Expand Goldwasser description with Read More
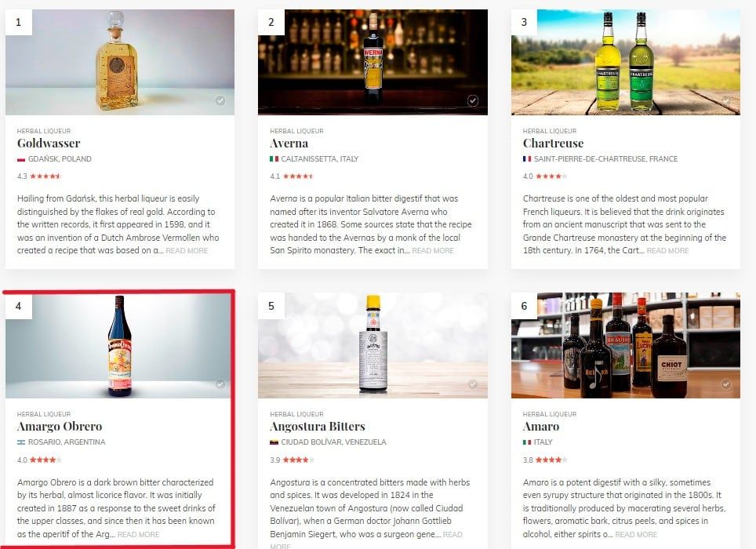The image size is (756, 549). [187, 251]
